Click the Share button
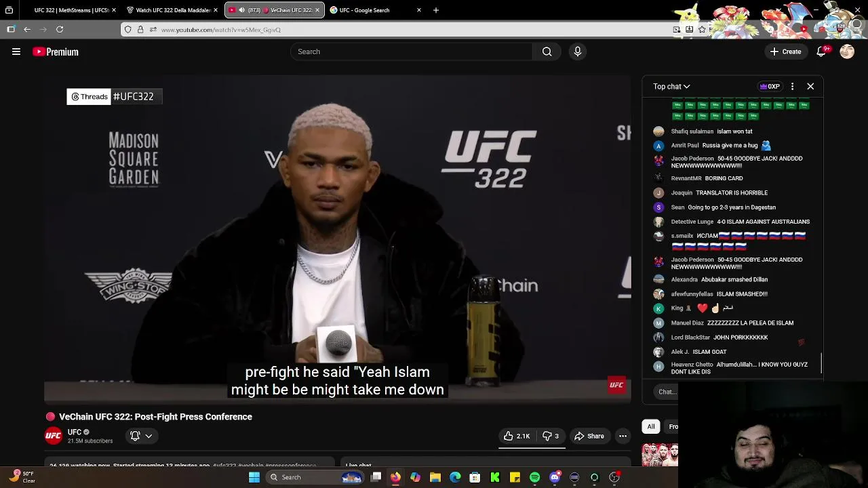Image resolution: width=868 pixels, height=488 pixels. click(589, 436)
